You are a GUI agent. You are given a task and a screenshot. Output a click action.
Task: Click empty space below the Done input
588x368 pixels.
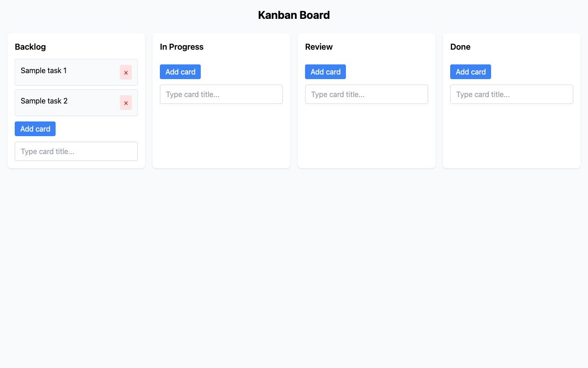pyautogui.click(x=512, y=136)
